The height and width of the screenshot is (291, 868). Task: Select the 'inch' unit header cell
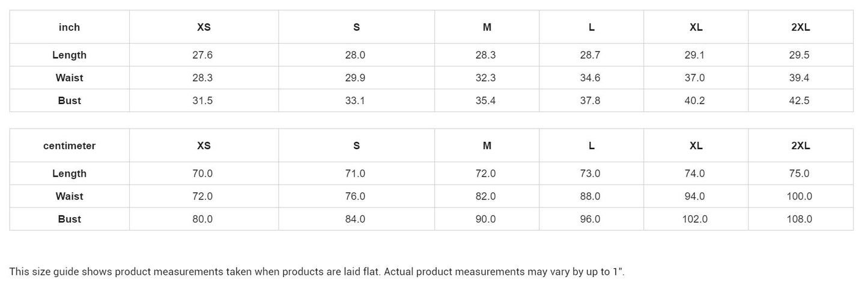coord(69,27)
